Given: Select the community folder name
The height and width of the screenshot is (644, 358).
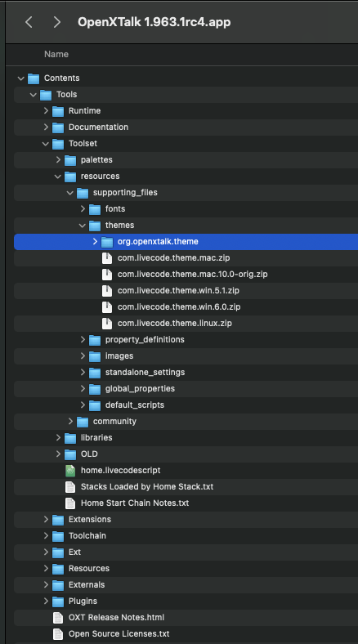Looking at the screenshot, I should tap(114, 422).
